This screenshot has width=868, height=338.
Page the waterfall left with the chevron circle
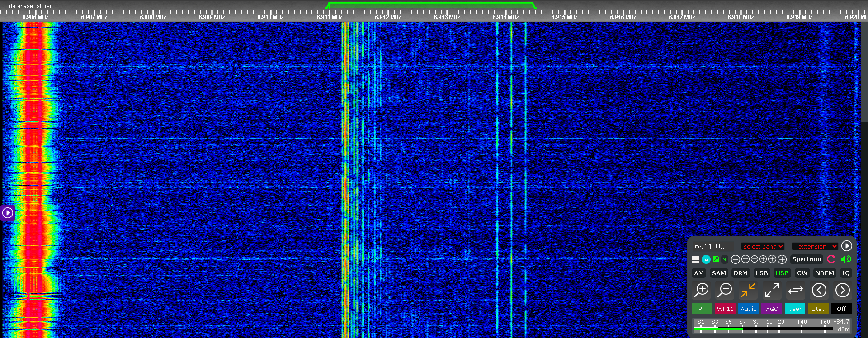819,290
